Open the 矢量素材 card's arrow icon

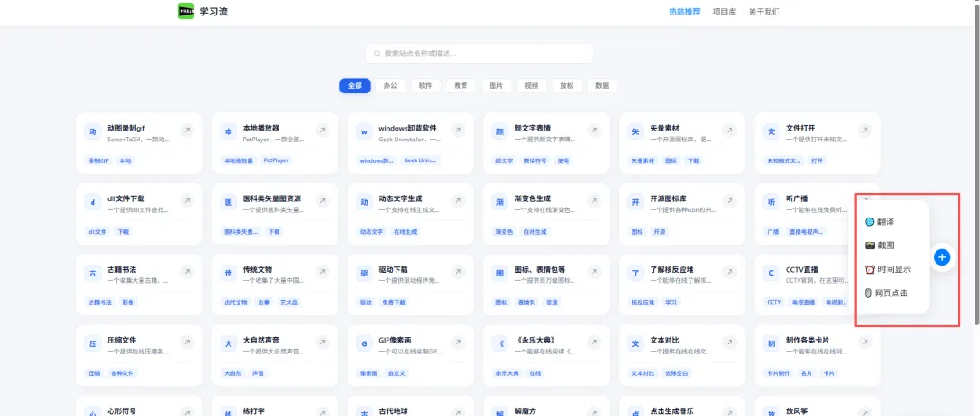[730, 131]
